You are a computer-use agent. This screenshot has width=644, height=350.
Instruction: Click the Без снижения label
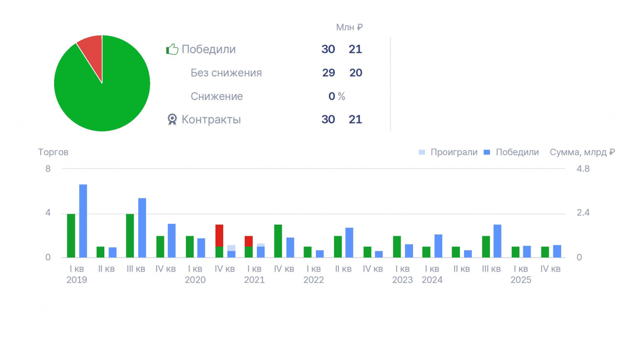click(226, 73)
